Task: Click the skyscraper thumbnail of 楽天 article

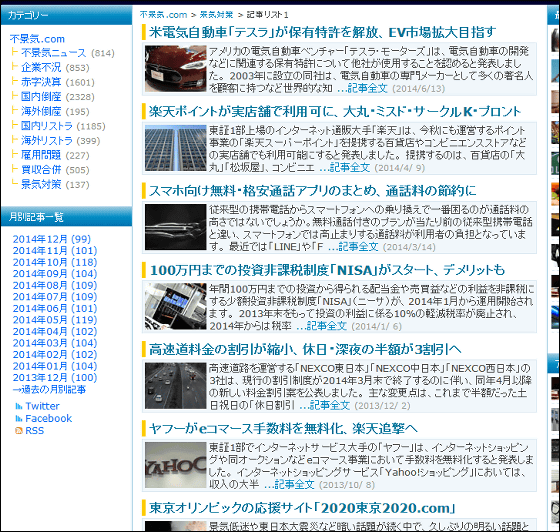Action: pyautogui.click(x=175, y=148)
